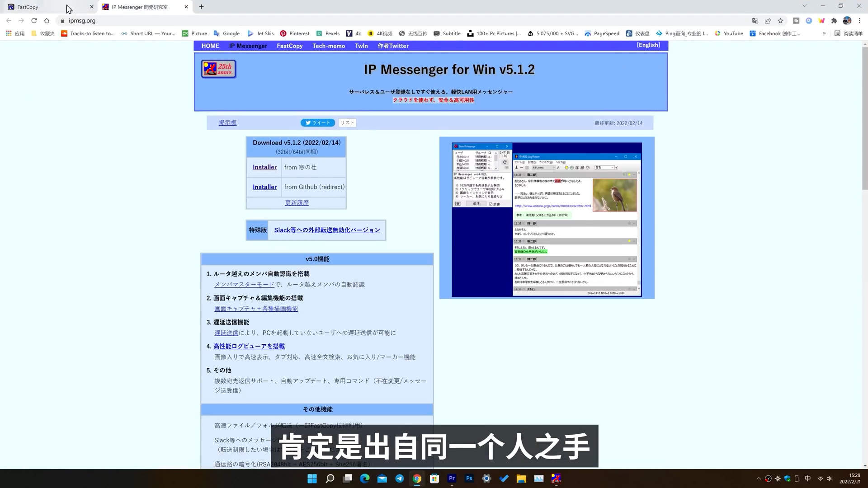Toggle the language input indicator 中

coord(807,479)
